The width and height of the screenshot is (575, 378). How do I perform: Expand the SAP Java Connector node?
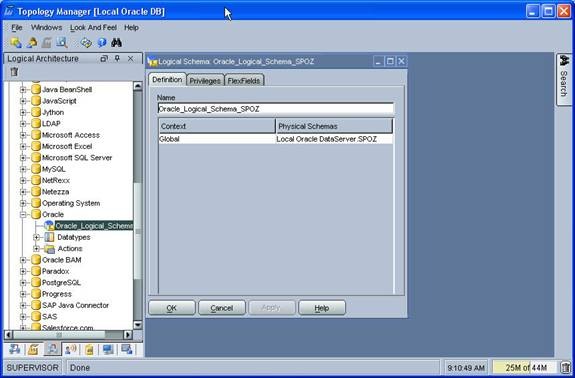tap(23, 305)
